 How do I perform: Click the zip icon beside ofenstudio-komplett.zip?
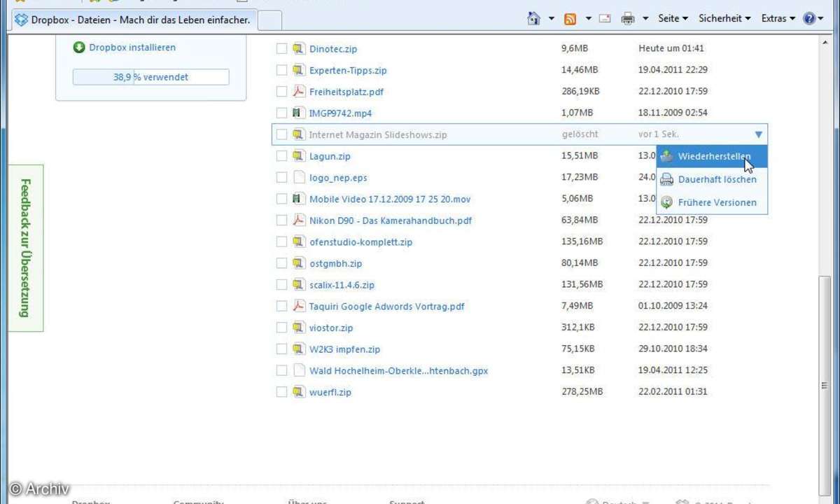[298, 242]
